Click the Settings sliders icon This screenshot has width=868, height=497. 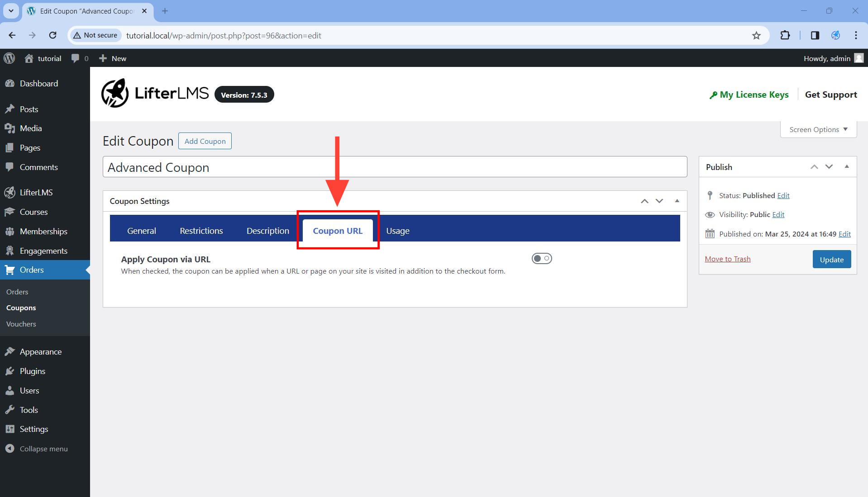(10, 429)
